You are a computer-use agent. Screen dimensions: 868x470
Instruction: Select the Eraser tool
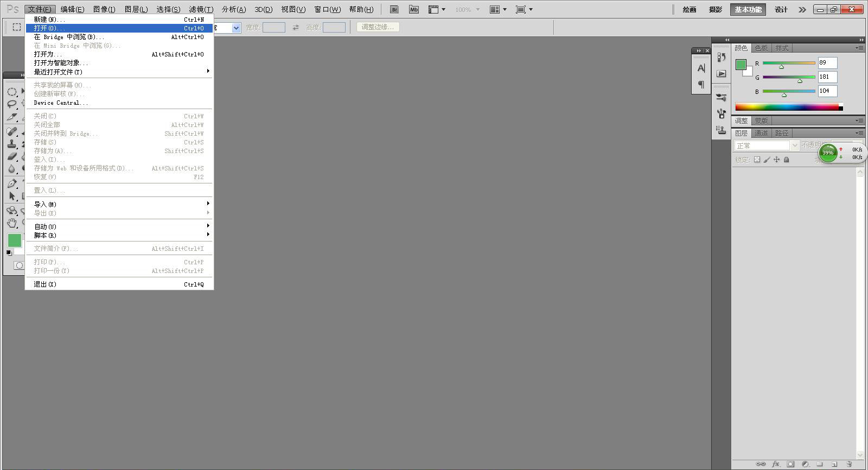[12, 156]
